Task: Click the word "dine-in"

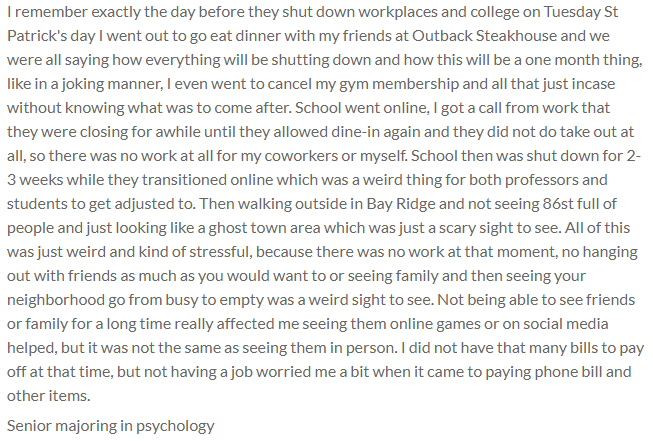Action: click(x=353, y=133)
